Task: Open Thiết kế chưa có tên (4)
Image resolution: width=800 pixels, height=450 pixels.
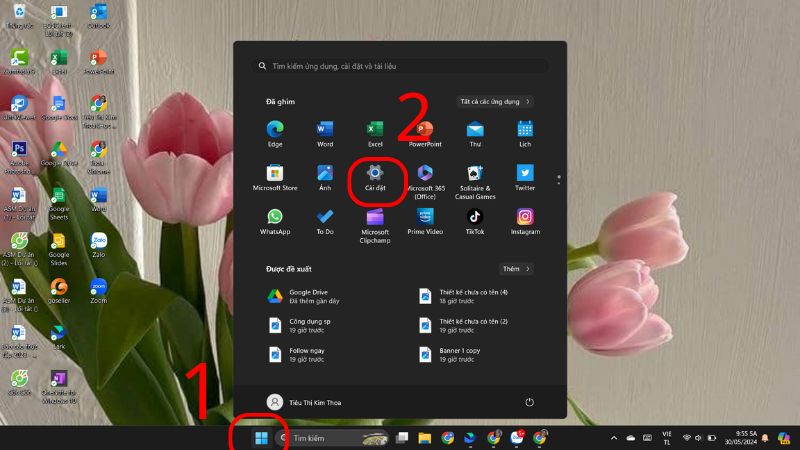Action: (463, 296)
